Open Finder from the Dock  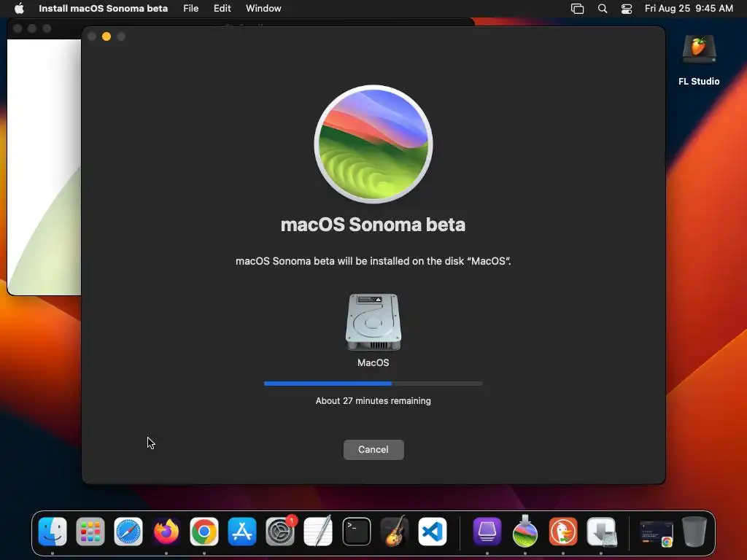[53, 531]
